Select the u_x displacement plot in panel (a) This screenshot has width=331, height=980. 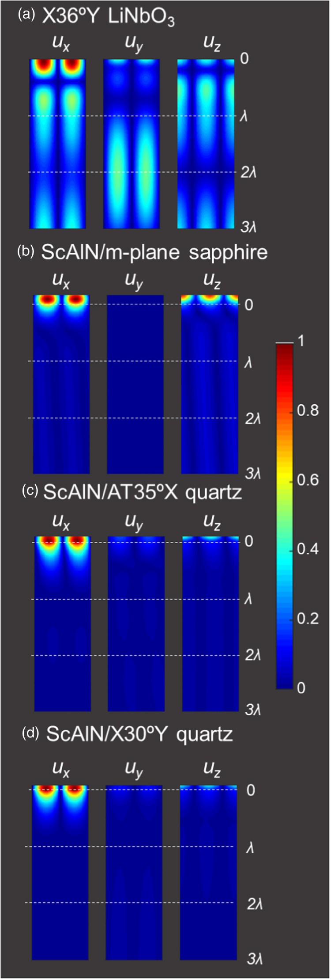57,144
